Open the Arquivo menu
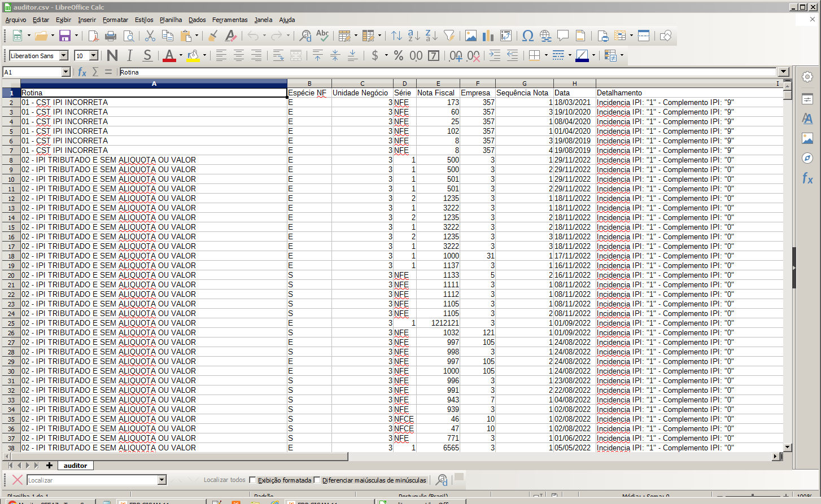Image resolution: width=821 pixels, height=504 pixels. (x=16, y=20)
